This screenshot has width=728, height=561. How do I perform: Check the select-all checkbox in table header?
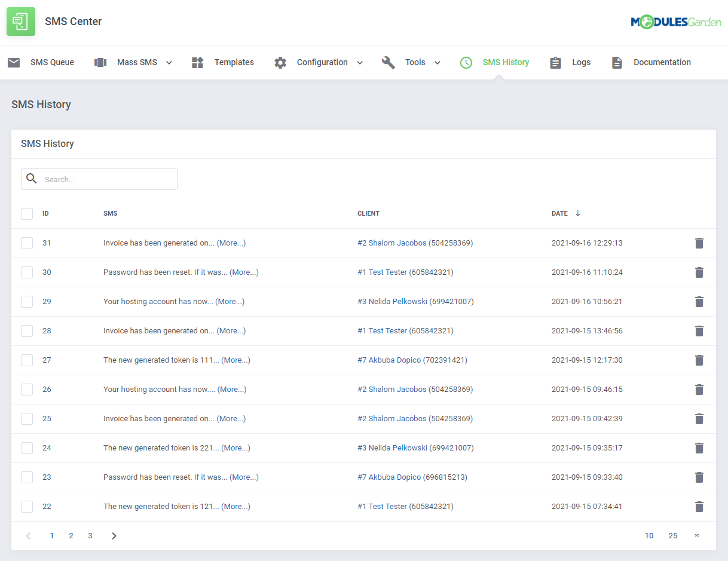coord(27,213)
